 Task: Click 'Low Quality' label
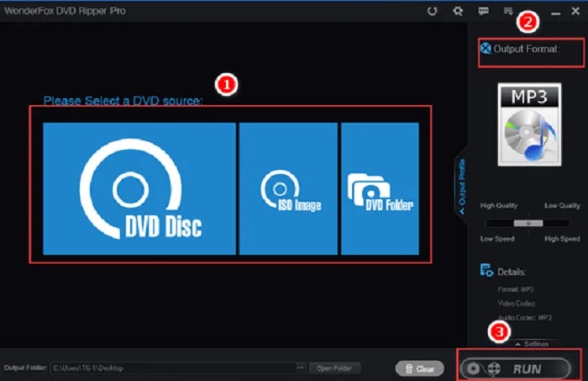562,205
